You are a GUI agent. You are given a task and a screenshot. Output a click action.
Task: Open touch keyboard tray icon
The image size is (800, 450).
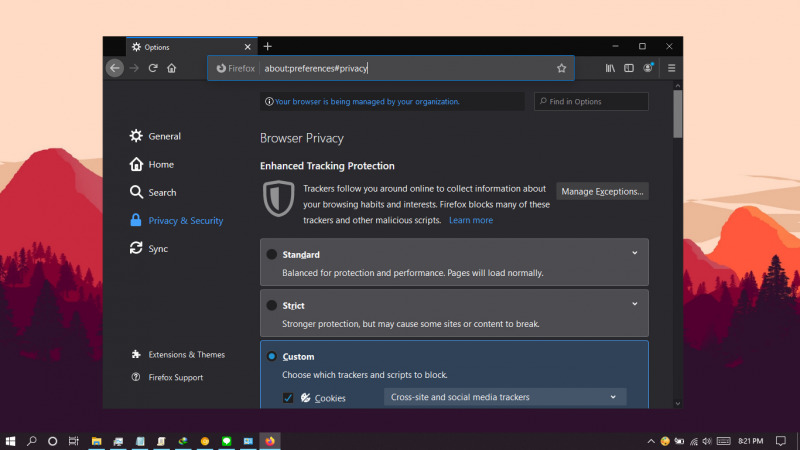pyautogui.click(x=723, y=441)
